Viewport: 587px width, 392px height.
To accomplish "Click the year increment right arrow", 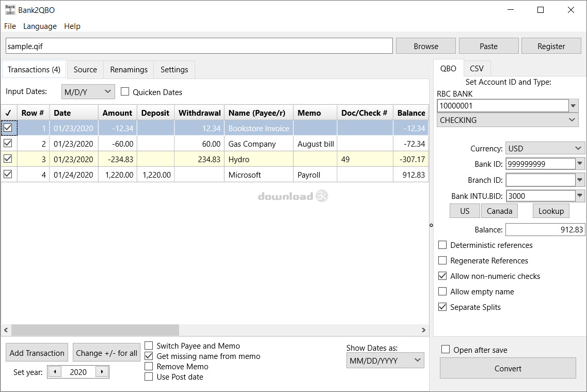I will point(102,372).
